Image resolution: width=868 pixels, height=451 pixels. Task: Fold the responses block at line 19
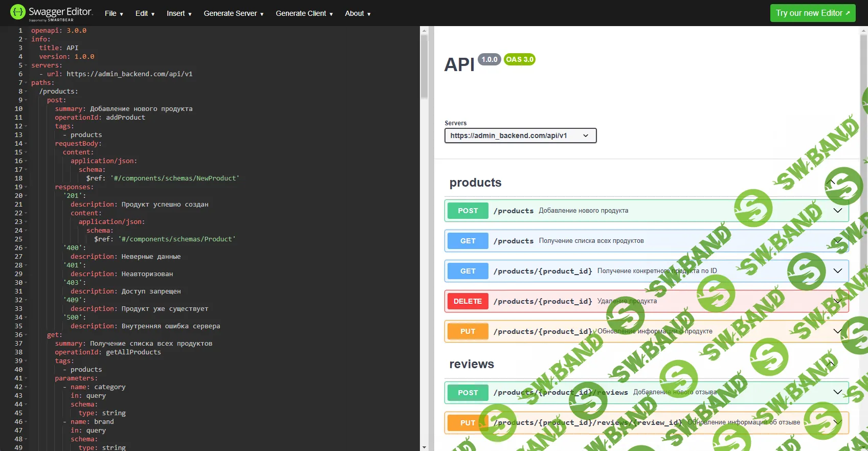click(x=26, y=187)
